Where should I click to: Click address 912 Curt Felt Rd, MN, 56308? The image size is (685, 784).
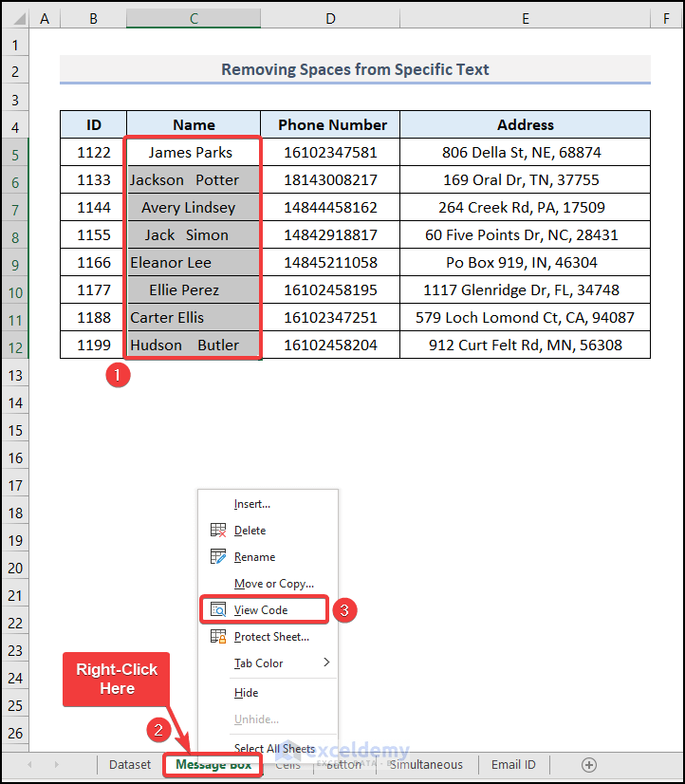click(525, 345)
